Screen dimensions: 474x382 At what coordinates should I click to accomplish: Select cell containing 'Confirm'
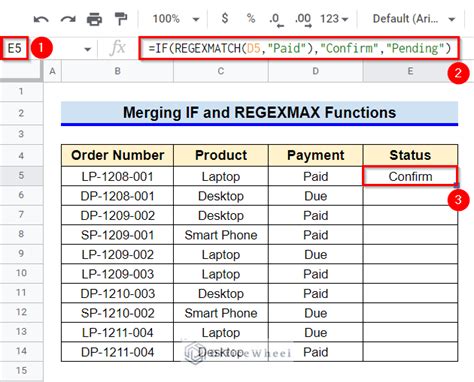tap(410, 176)
